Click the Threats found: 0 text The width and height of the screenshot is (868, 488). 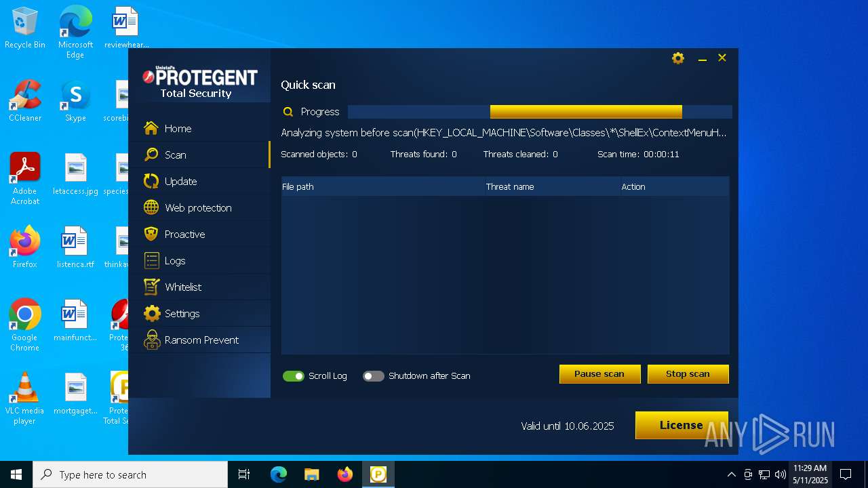[x=423, y=155]
